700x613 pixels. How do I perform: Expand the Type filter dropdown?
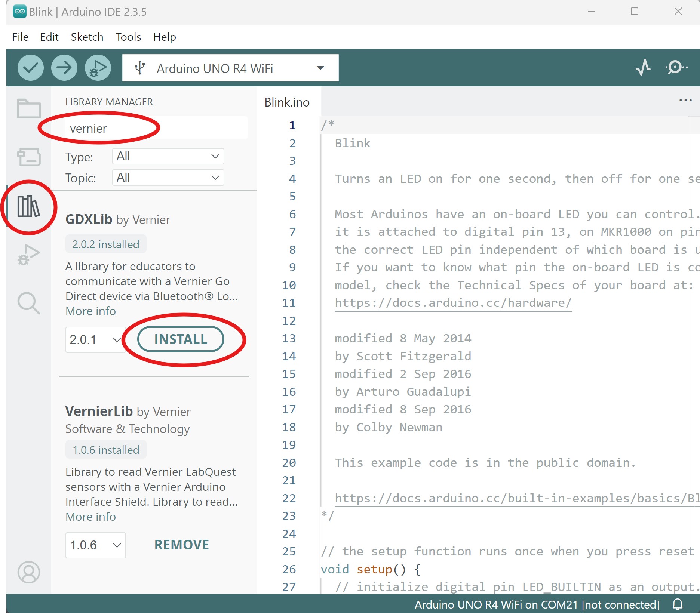[168, 156]
